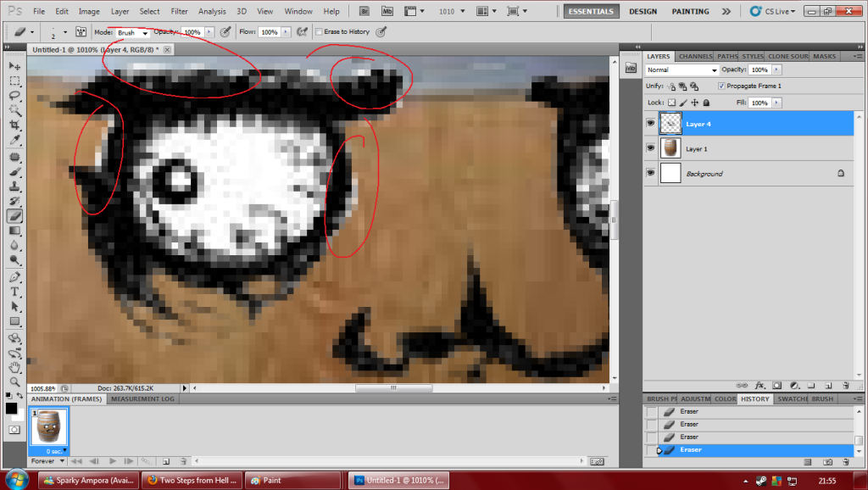Switch to the Painting workspace
This screenshot has width=868, height=490.
690,11
